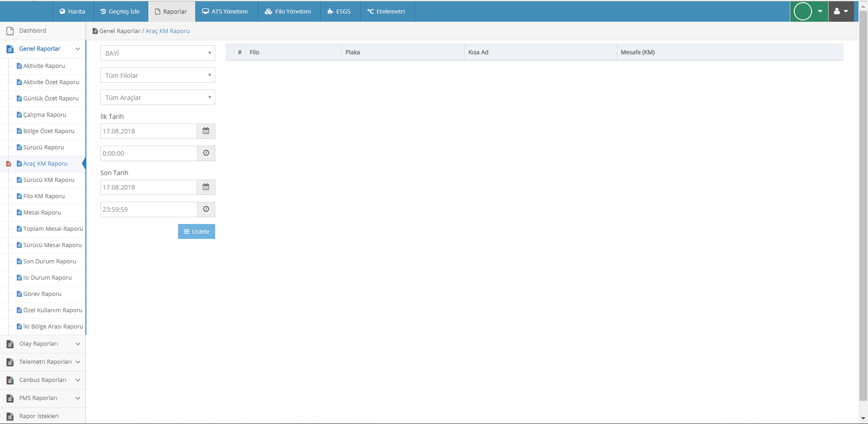Expand the Canbus Raporları chevron
The image size is (868, 424).
click(78, 380)
